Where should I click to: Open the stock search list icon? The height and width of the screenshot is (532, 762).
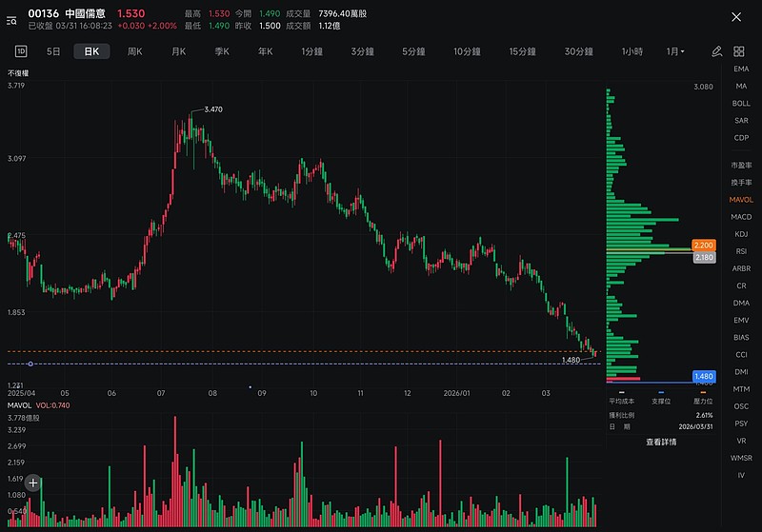click(x=11, y=20)
